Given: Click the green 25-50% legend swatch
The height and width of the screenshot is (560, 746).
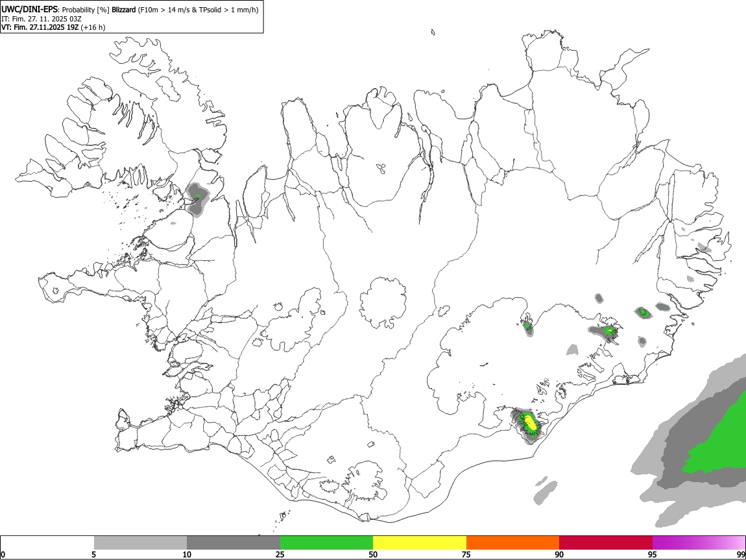Looking at the screenshot, I should pyautogui.click(x=326, y=543).
